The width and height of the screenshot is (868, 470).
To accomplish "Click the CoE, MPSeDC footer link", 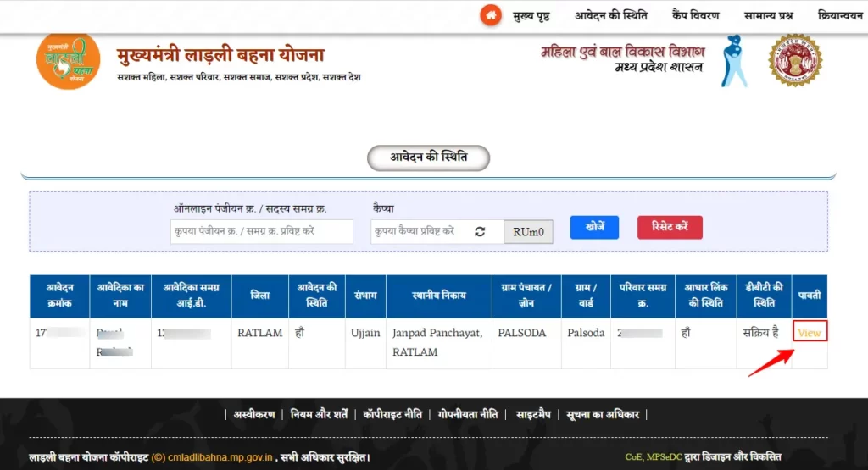I will point(654,456).
